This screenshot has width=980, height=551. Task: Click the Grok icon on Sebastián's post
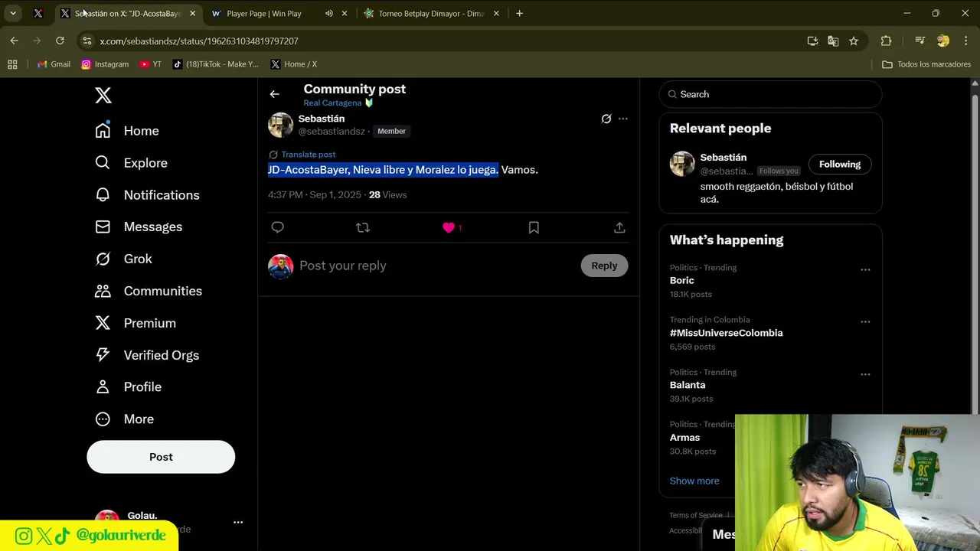tap(606, 119)
